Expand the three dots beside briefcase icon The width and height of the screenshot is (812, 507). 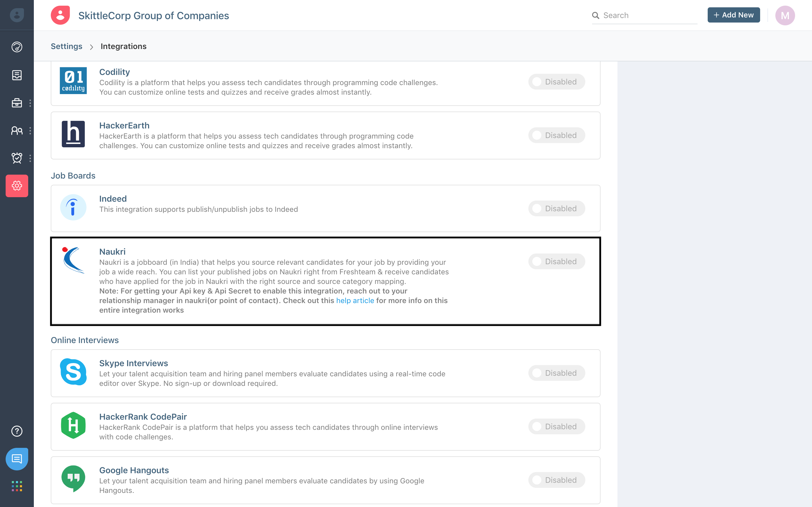tap(30, 103)
